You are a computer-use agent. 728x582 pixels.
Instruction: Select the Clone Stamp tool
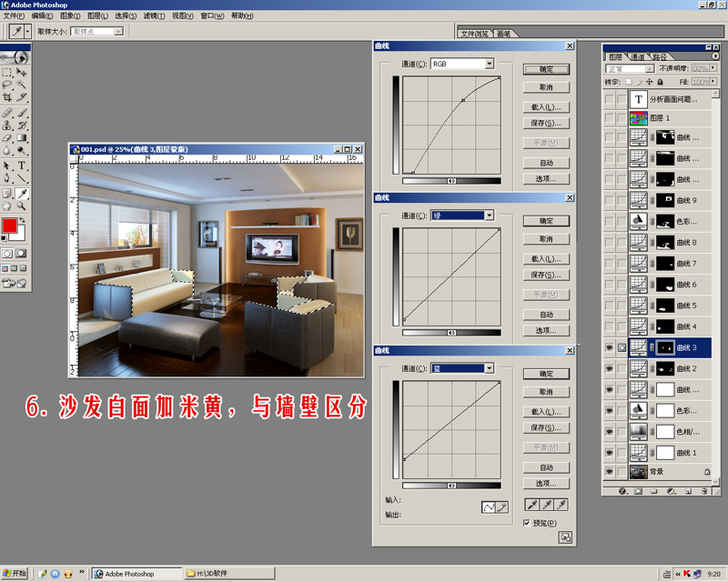pyautogui.click(x=7, y=125)
